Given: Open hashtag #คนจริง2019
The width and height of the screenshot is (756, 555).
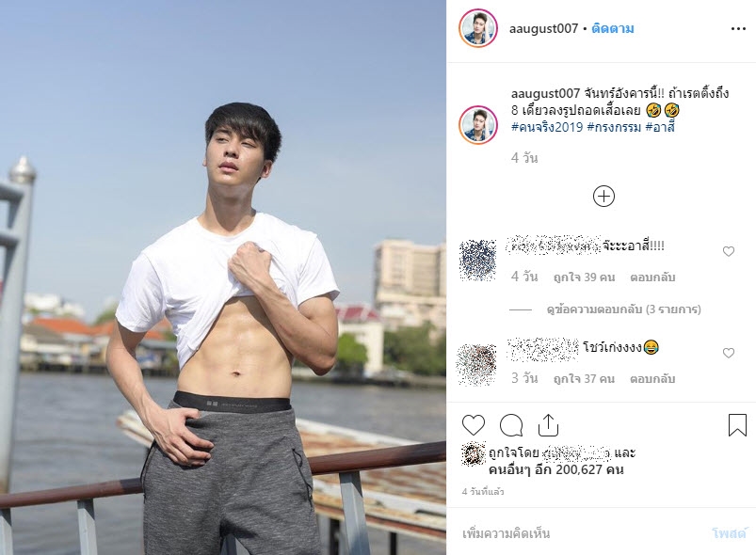Looking at the screenshot, I should click(x=547, y=127).
